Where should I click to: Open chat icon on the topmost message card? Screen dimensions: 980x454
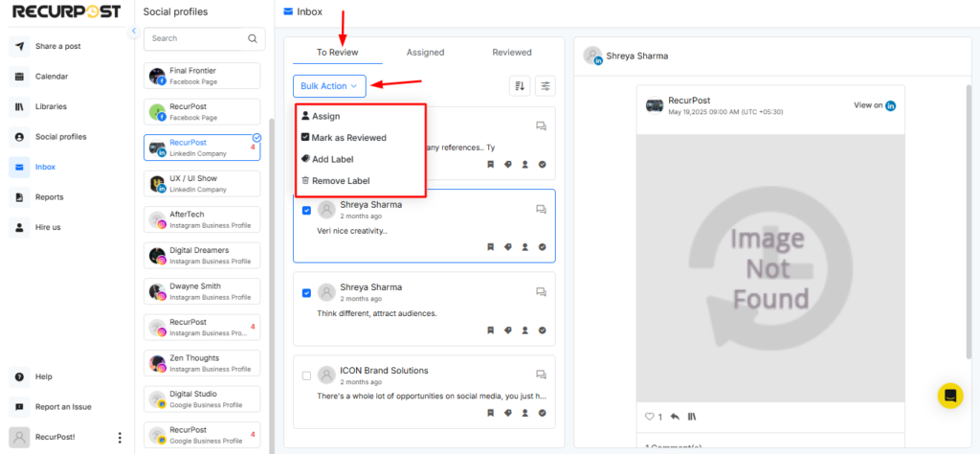(542, 126)
